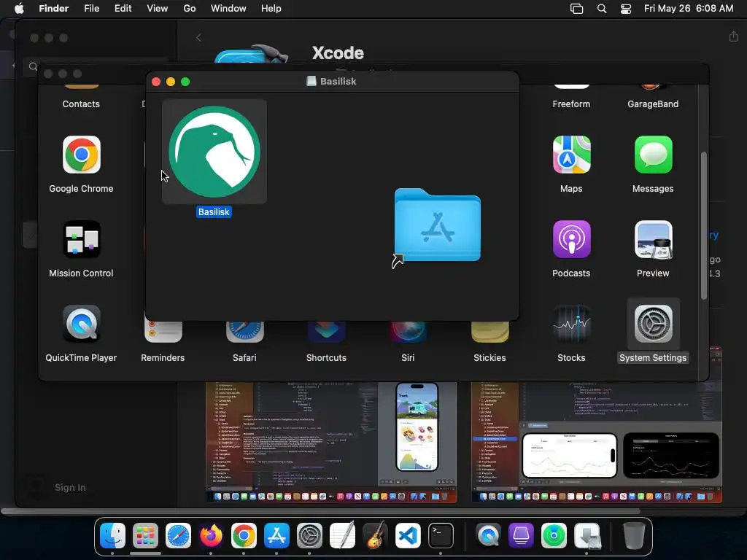
Task: Open Mission Control app icon
Action: 82,239
